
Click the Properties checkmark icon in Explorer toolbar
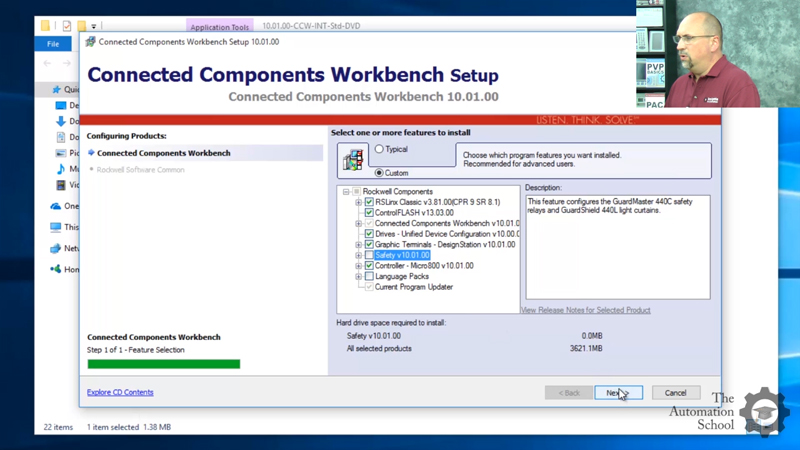pos(67,26)
